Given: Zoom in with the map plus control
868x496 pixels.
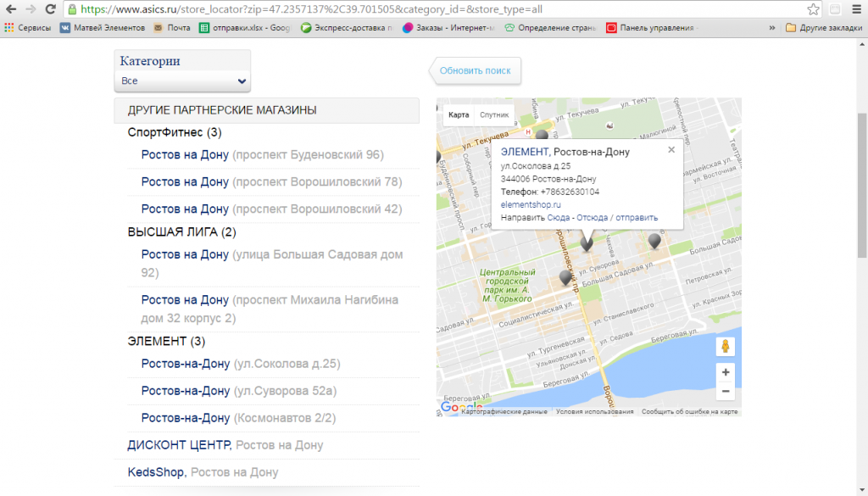Looking at the screenshot, I should (725, 371).
